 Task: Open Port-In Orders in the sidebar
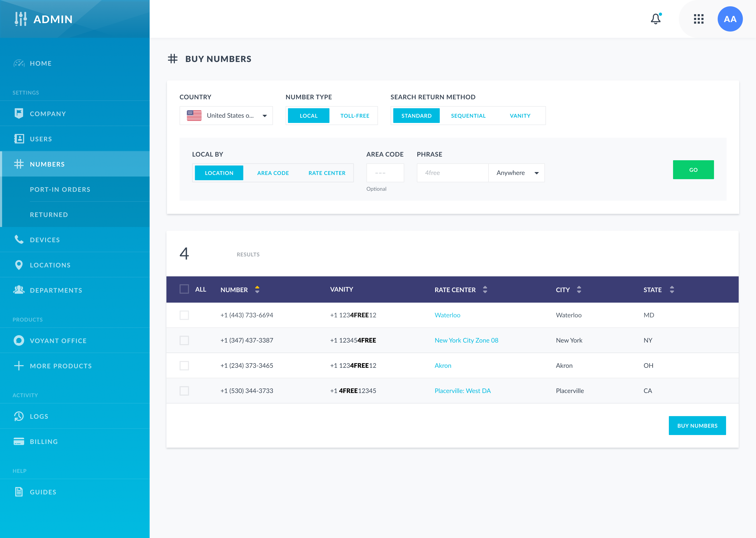point(60,189)
